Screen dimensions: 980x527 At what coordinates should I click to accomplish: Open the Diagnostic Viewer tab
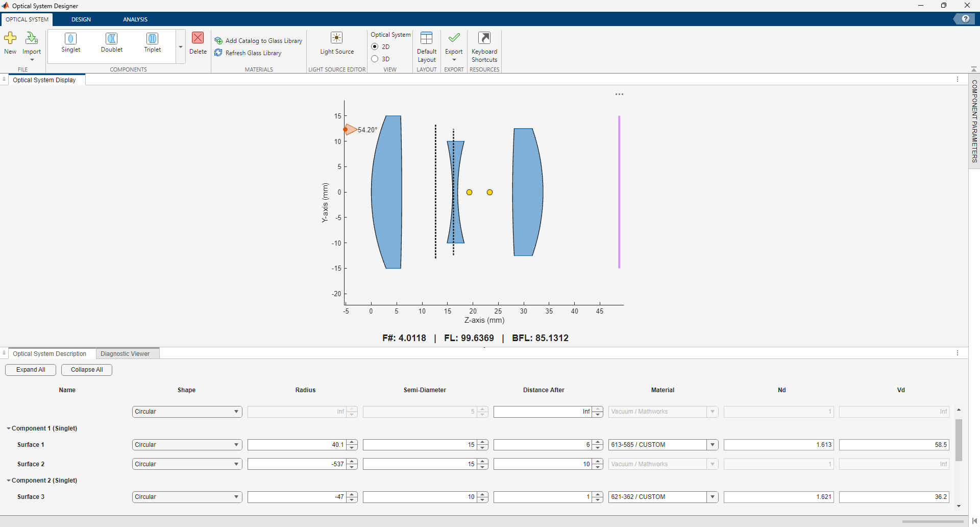click(x=125, y=353)
